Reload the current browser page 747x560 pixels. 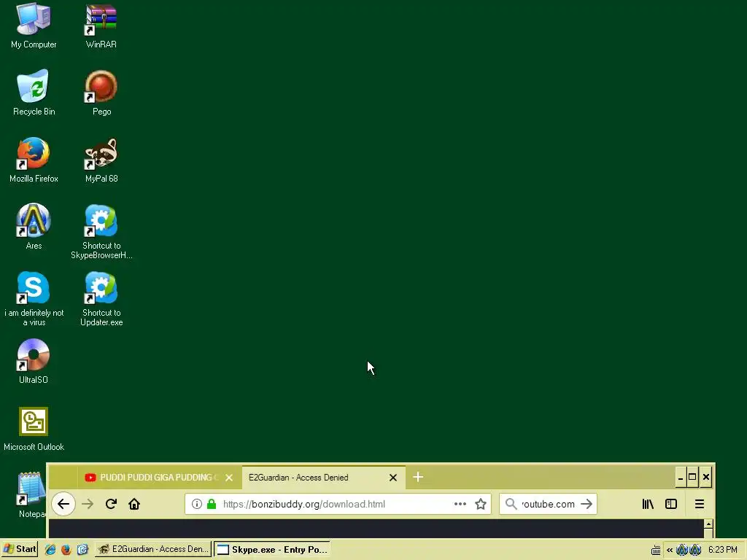(x=111, y=504)
